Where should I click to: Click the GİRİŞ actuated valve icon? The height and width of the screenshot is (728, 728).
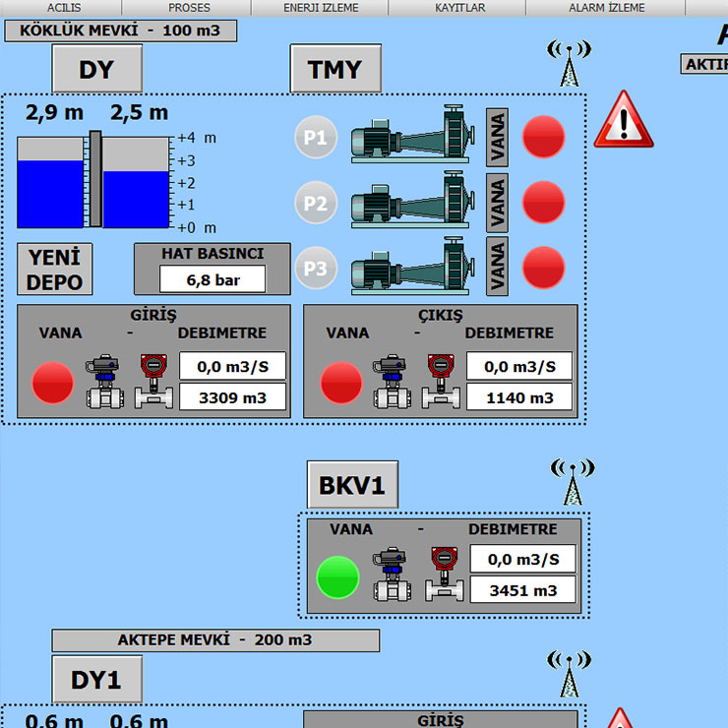(x=105, y=382)
